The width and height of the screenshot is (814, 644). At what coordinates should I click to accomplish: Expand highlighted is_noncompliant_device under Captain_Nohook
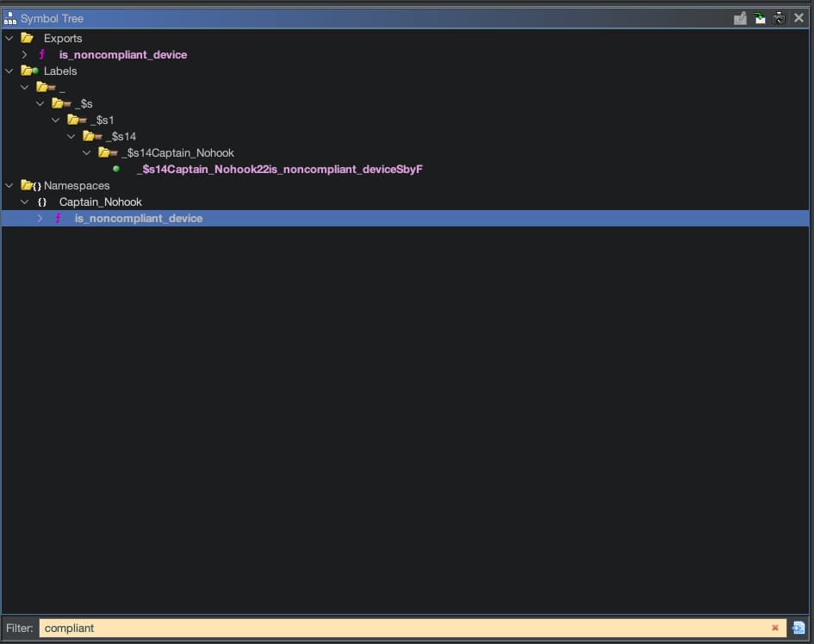[40, 219]
